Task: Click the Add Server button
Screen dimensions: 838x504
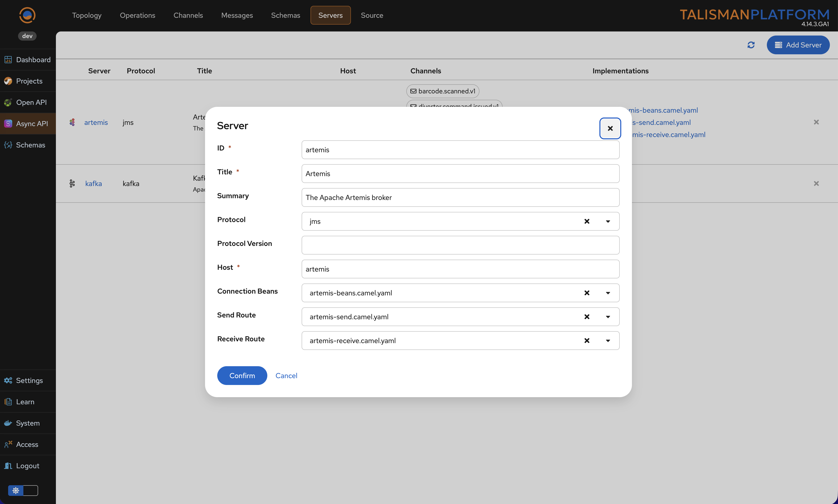Action: click(x=798, y=45)
